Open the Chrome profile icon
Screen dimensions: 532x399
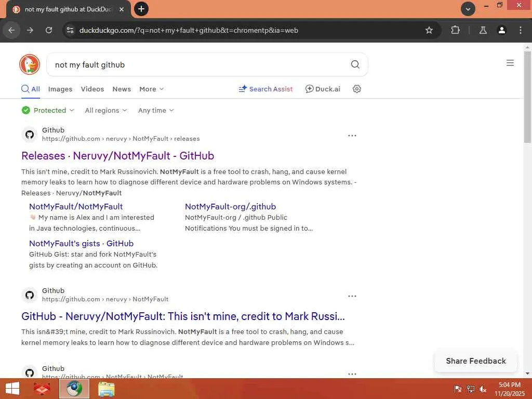point(501,30)
